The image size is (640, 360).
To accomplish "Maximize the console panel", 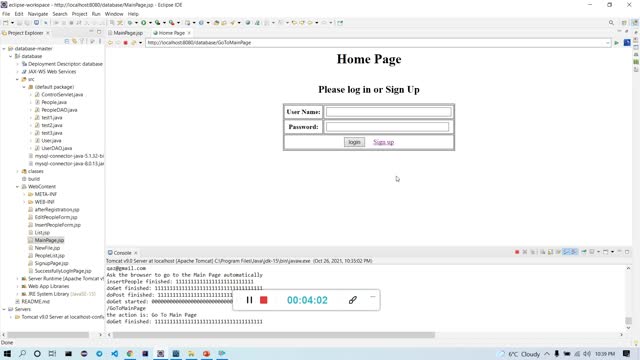I will tap(627, 252).
